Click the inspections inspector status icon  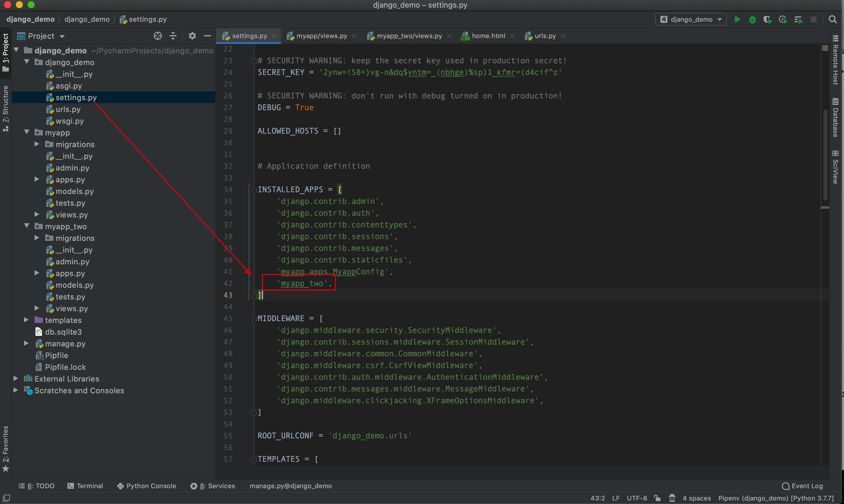pyautogui.click(x=672, y=498)
